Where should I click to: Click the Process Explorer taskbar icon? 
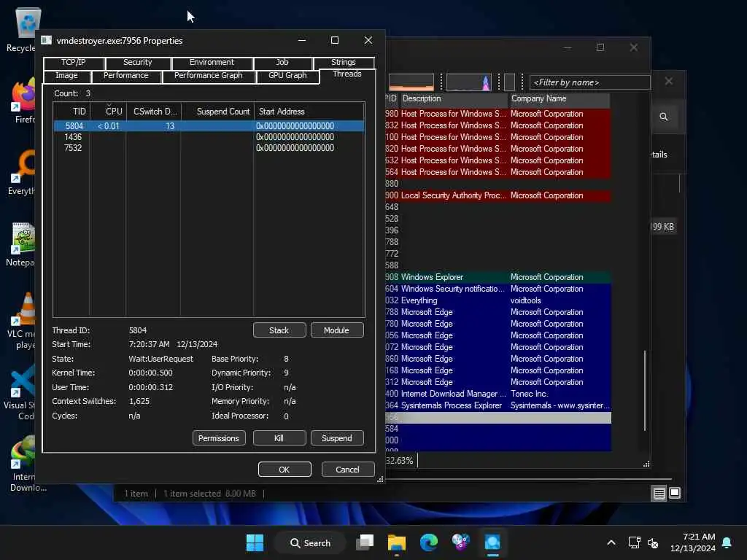(x=492, y=542)
